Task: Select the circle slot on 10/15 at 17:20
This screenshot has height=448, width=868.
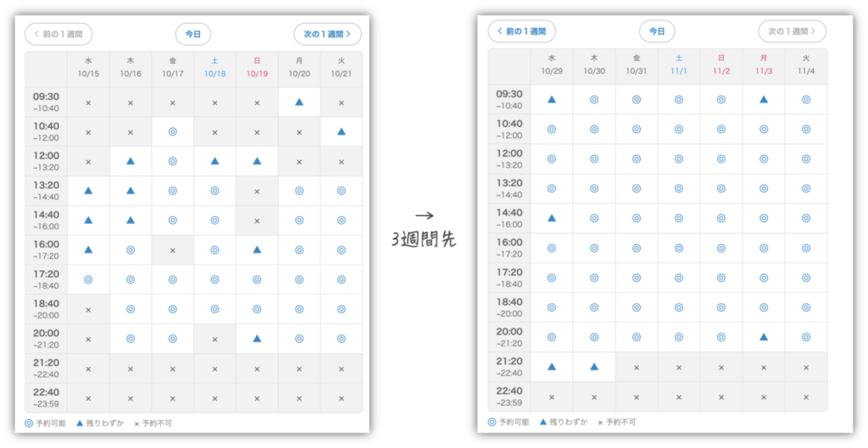Action: (88, 279)
